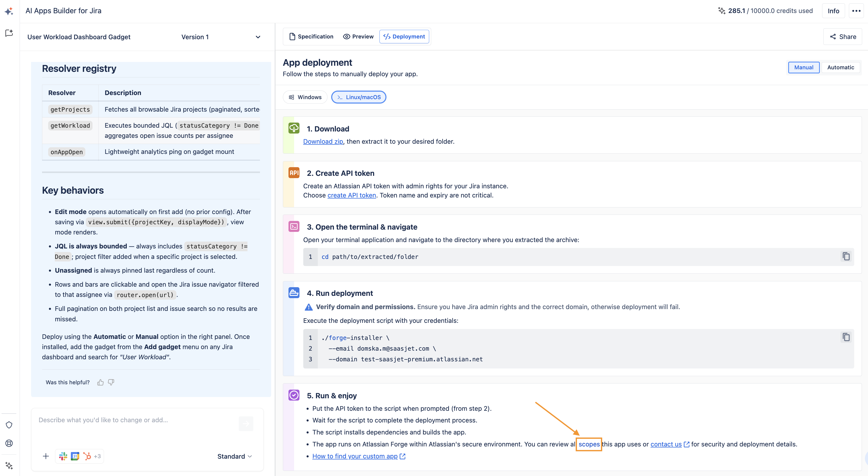868x476 pixels.
Task: Click the thumbs up helpful icon
Action: (100, 382)
